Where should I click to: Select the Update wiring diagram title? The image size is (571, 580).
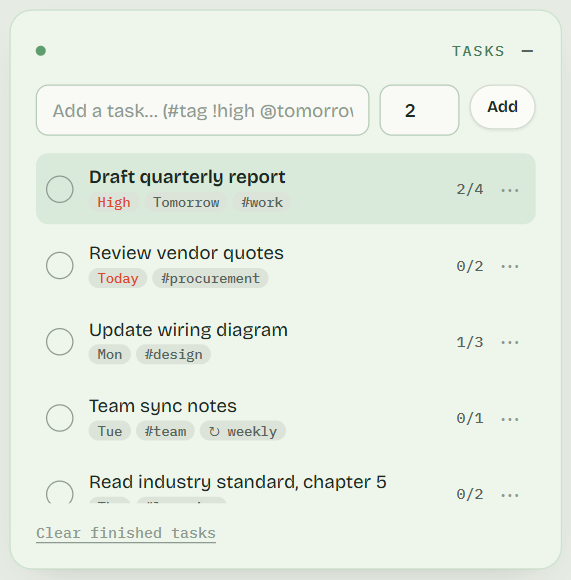coord(188,330)
